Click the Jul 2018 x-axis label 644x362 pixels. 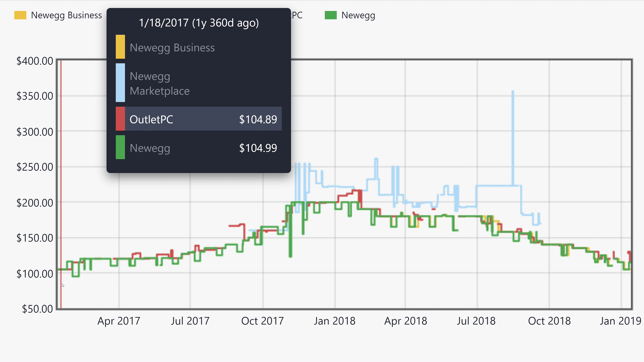point(476,321)
